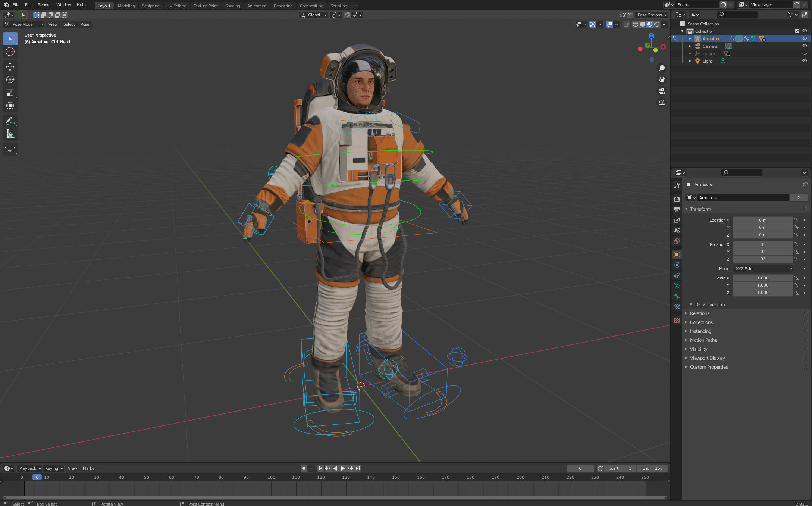Screen dimensions: 812x506
Task: Hide the Light in the outliner
Action: [x=805, y=61]
